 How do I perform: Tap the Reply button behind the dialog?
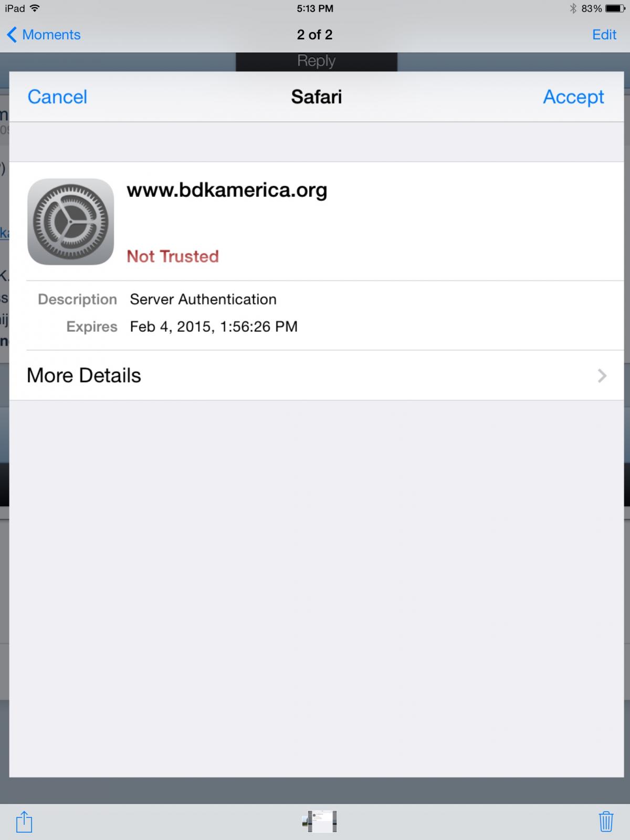tap(317, 61)
